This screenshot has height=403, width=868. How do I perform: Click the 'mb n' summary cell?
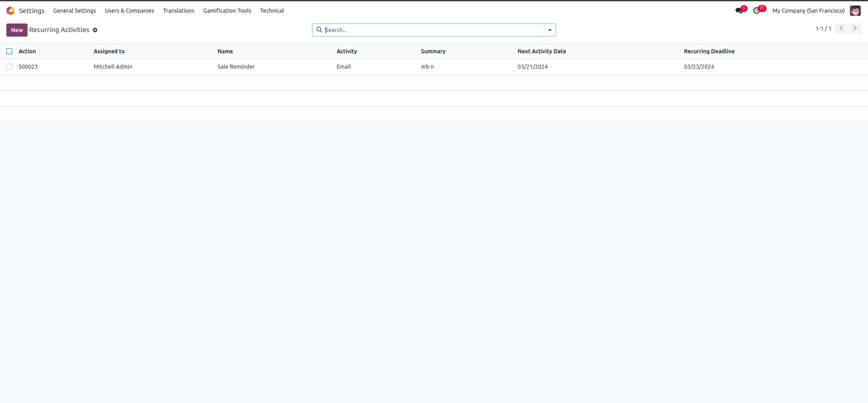click(x=427, y=67)
